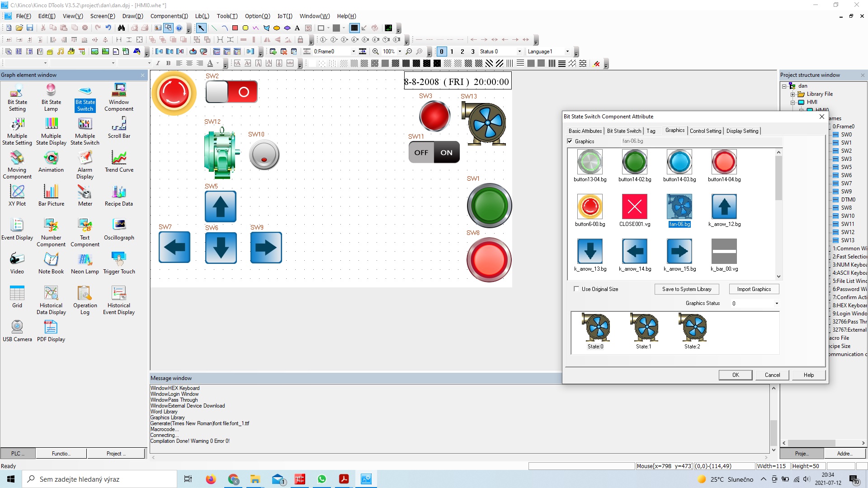Expand the Language1 dropdown in toolbar
Image resolution: width=868 pixels, height=488 pixels.
click(567, 52)
